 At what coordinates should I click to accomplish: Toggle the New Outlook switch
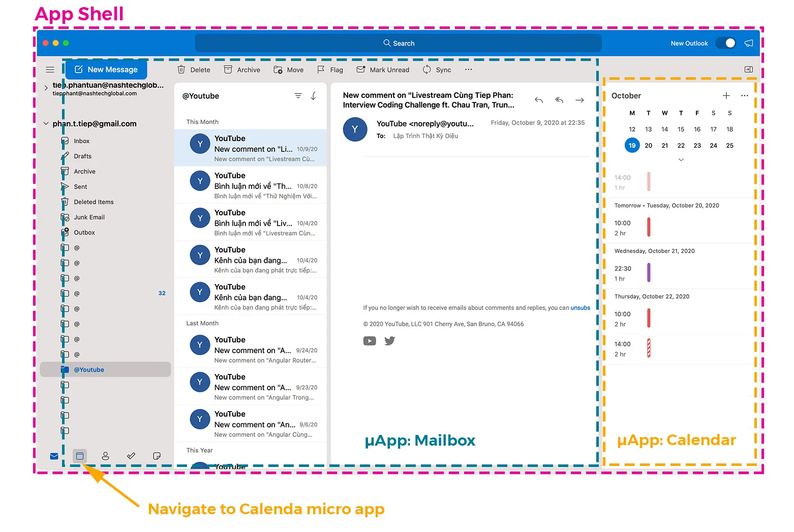[726, 43]
